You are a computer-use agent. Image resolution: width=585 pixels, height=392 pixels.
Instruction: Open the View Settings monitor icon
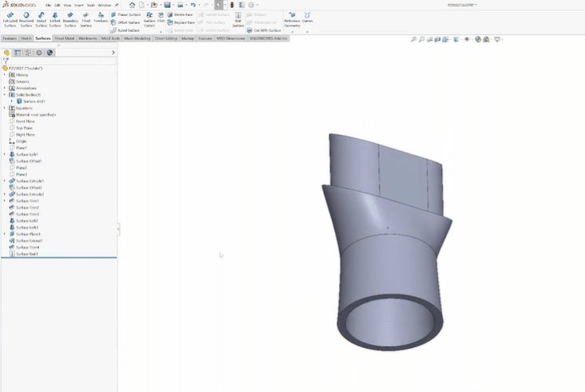(497, 39)
